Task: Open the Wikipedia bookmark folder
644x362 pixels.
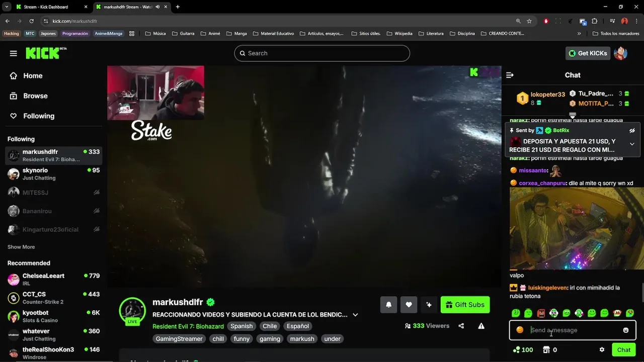Action: click(x=399, y=34)
